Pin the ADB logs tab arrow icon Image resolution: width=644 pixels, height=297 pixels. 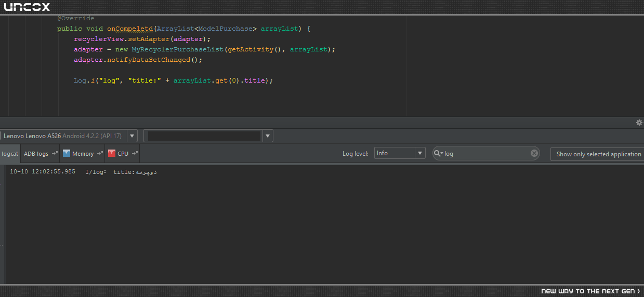tap(55, 153)
